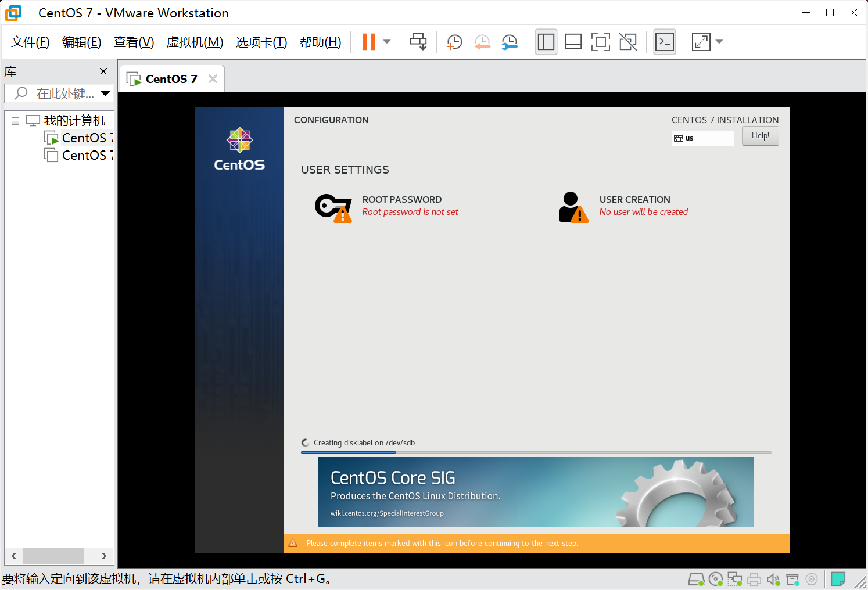Select the second, powered-off CentOS VM
Viewport: 868px width, 590px height.
pos(80,155)
